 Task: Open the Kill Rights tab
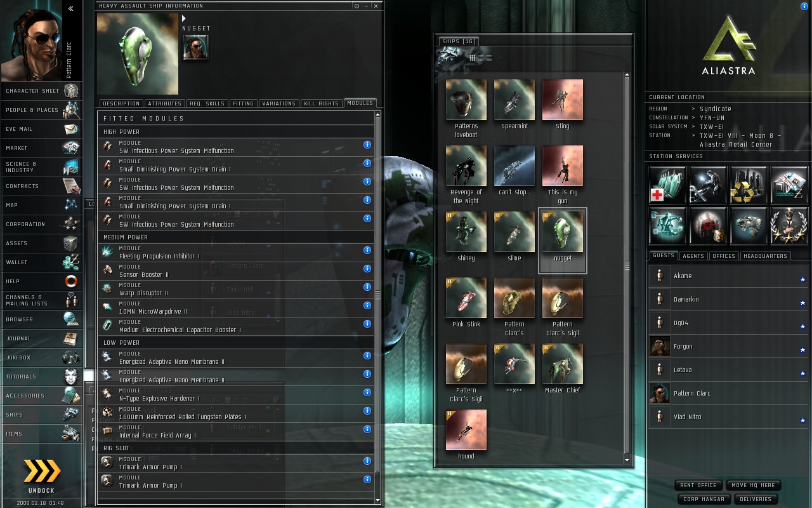tap(322, 104)
